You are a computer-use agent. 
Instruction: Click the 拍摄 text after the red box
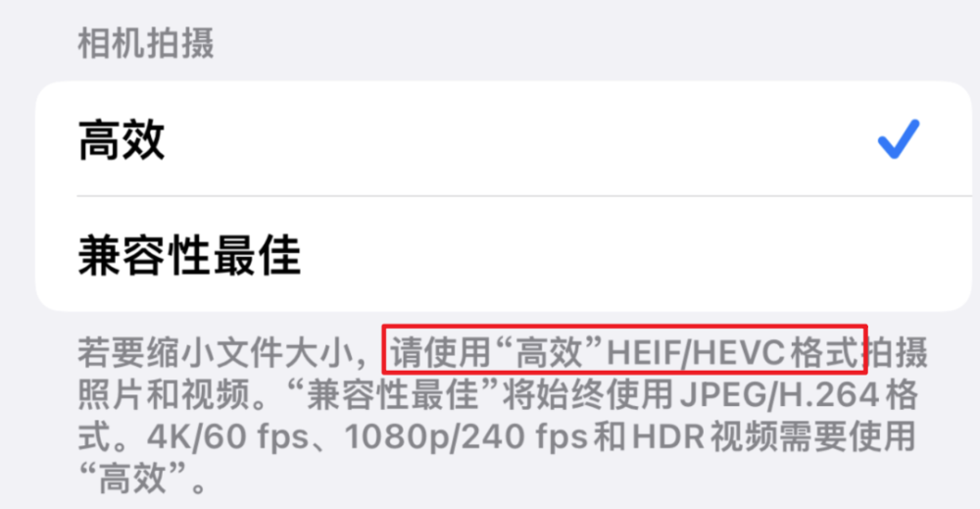click(895, 352)
